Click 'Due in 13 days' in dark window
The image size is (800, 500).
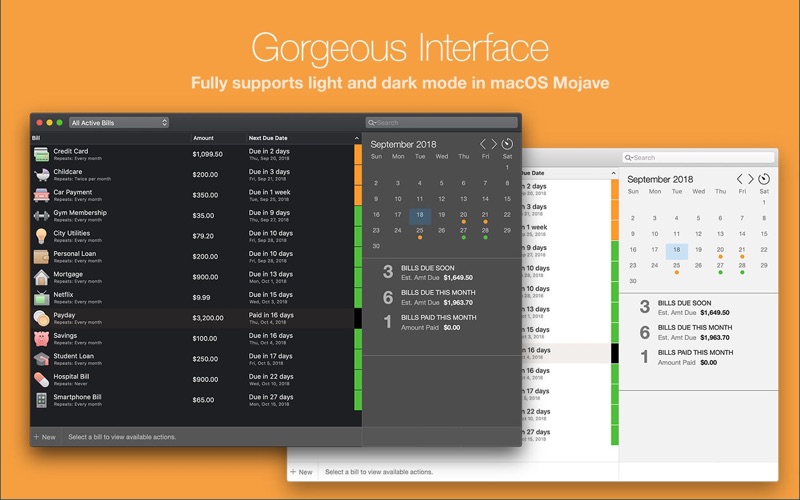(270, 274)
